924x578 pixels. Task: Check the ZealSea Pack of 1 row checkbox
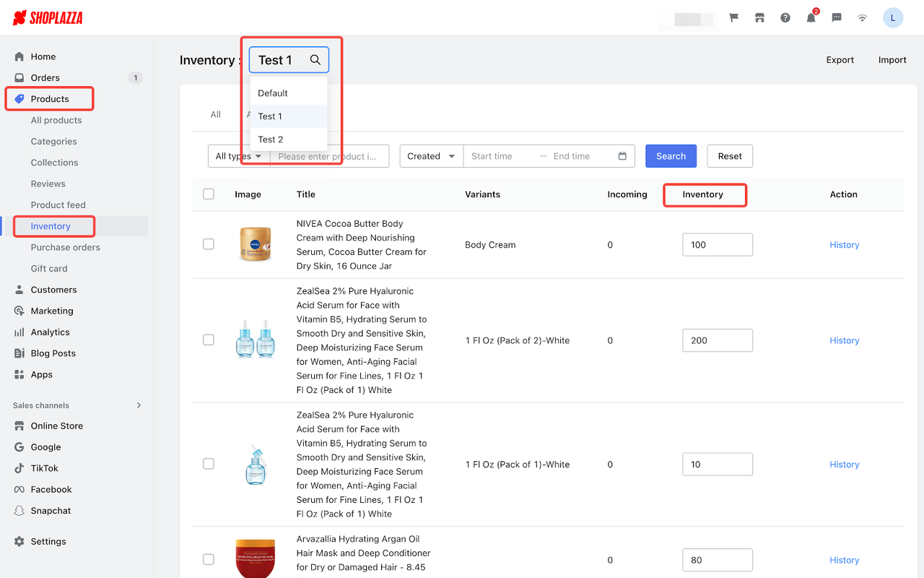click(209, 464)
